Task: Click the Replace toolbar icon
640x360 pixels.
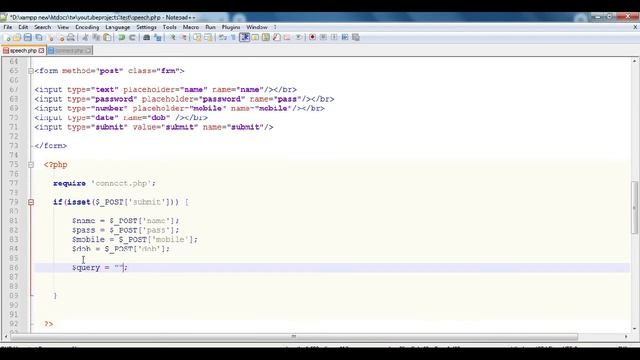Action: 158,38
